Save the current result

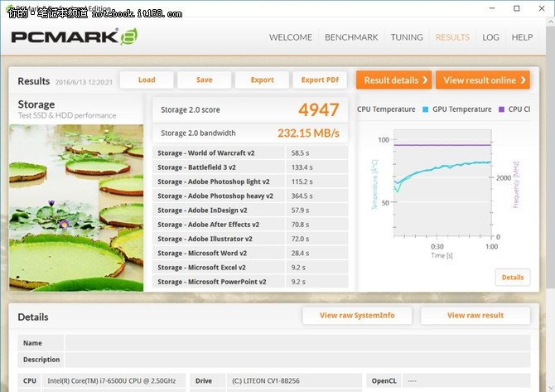[205, 80]
